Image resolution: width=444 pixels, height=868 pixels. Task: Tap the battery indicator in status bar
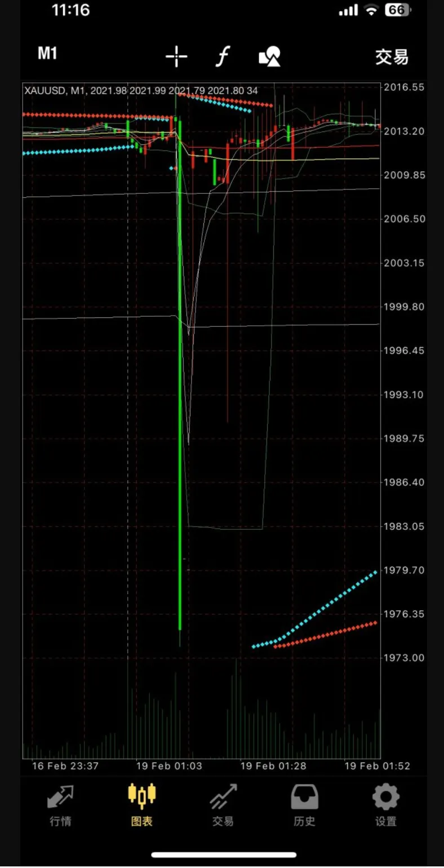tap(398, 10)
